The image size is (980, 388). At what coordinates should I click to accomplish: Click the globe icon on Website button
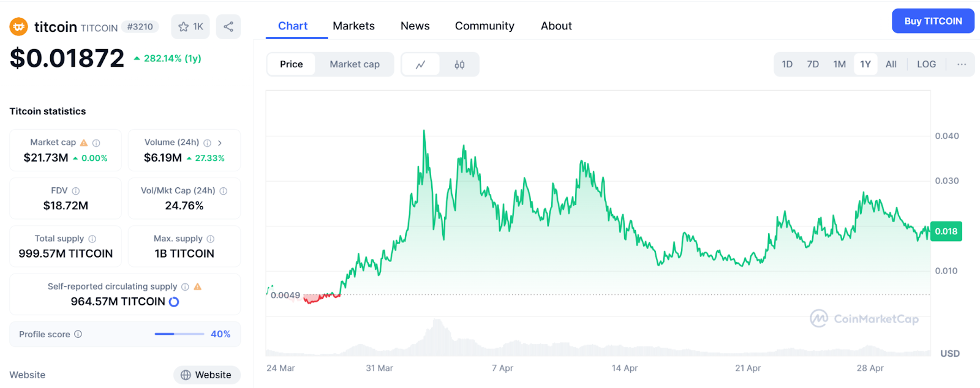186,375
